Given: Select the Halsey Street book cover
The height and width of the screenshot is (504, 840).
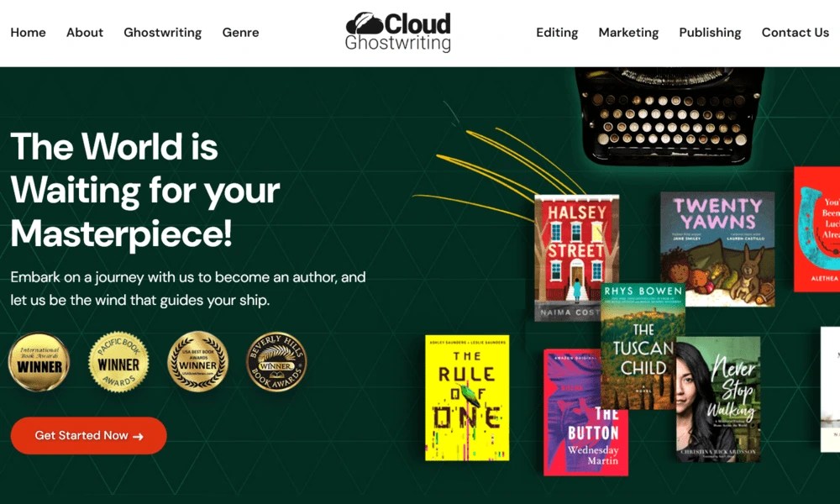Looking at the screenshot, I should [576, 257].
